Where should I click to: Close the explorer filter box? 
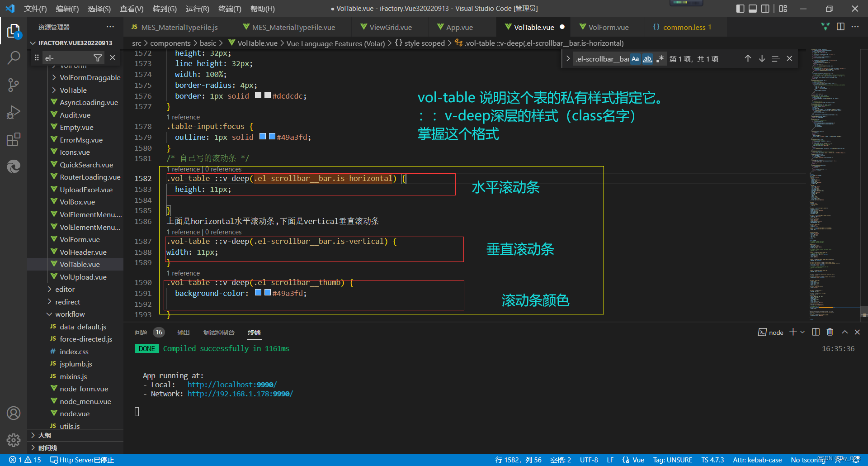pyautogui.click(x=113, y=58)
